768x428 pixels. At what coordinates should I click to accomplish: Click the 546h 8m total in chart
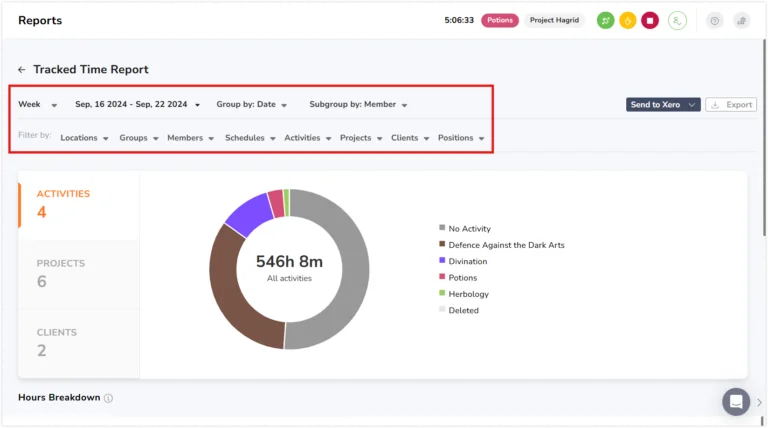pyautogui.click(x=289, y=262)
